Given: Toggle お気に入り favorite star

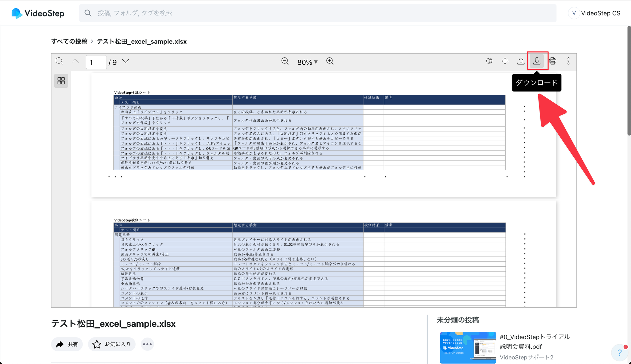Looking at the screenshot, I should pos(112,344).
